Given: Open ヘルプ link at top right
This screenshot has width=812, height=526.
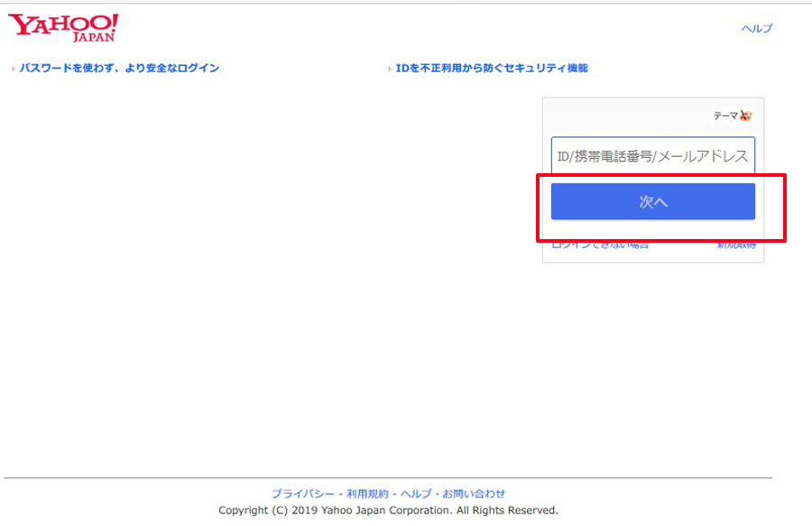Looking at the screenshot, I should click(756, 29).
